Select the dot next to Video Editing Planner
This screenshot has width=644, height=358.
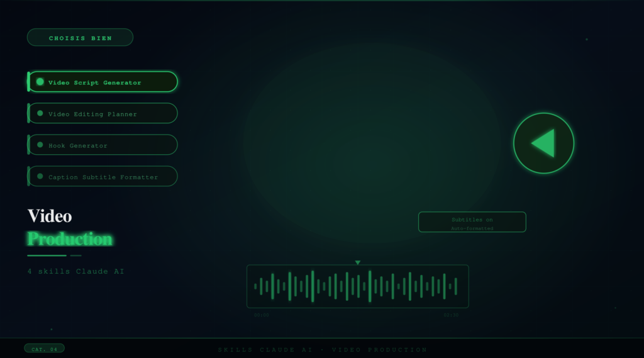pos(40,113)
